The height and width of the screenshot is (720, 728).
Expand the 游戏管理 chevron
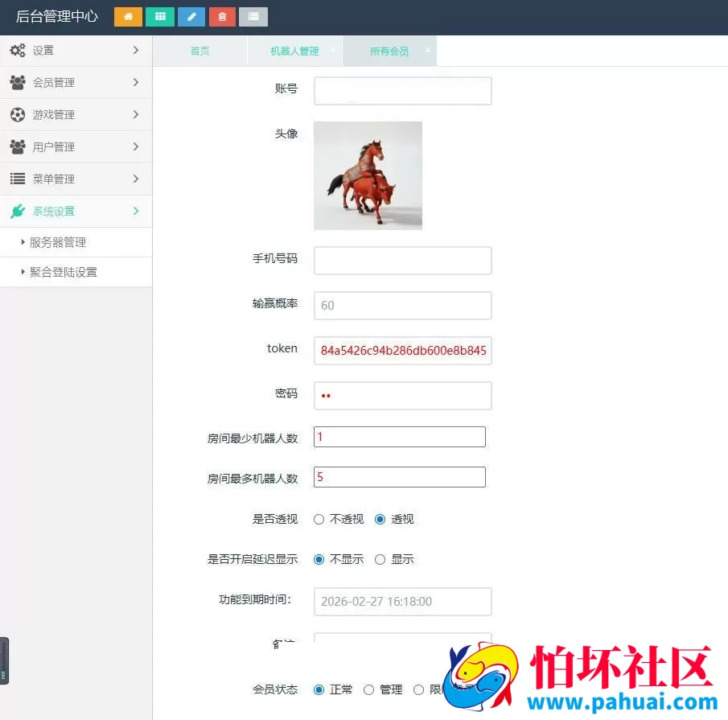136,114
